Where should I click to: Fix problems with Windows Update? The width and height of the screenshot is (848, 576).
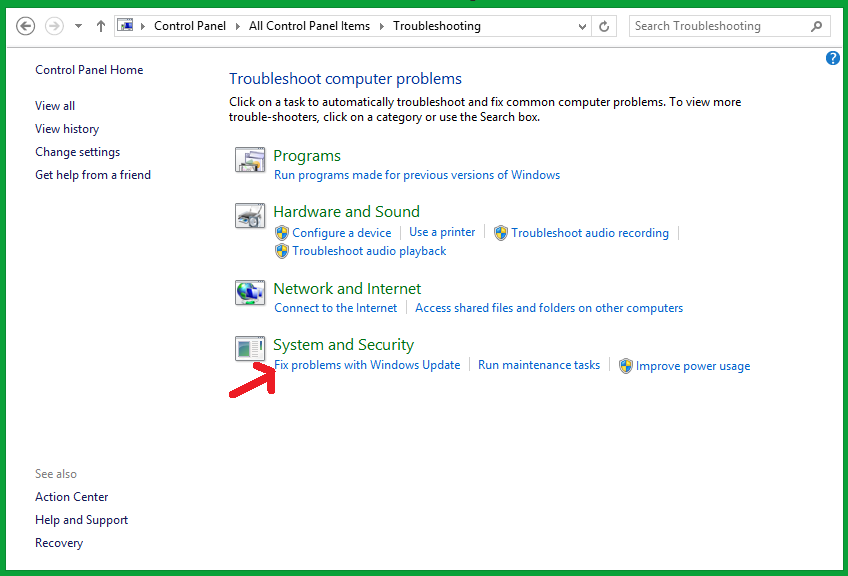pos(367,365)
